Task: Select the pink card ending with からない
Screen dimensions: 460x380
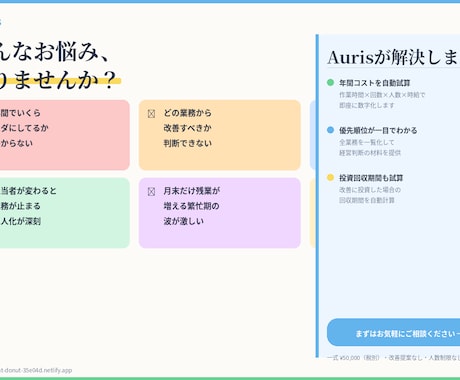Action: coord(65,135)
